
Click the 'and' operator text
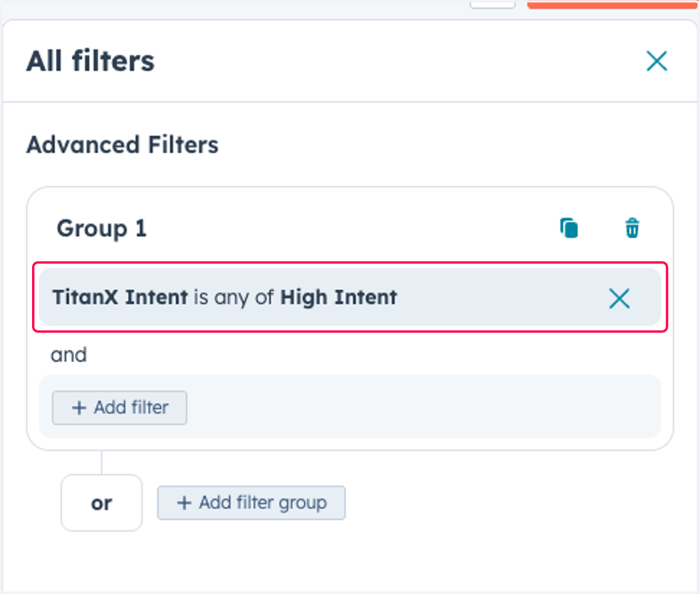click(x=69, y=354)
